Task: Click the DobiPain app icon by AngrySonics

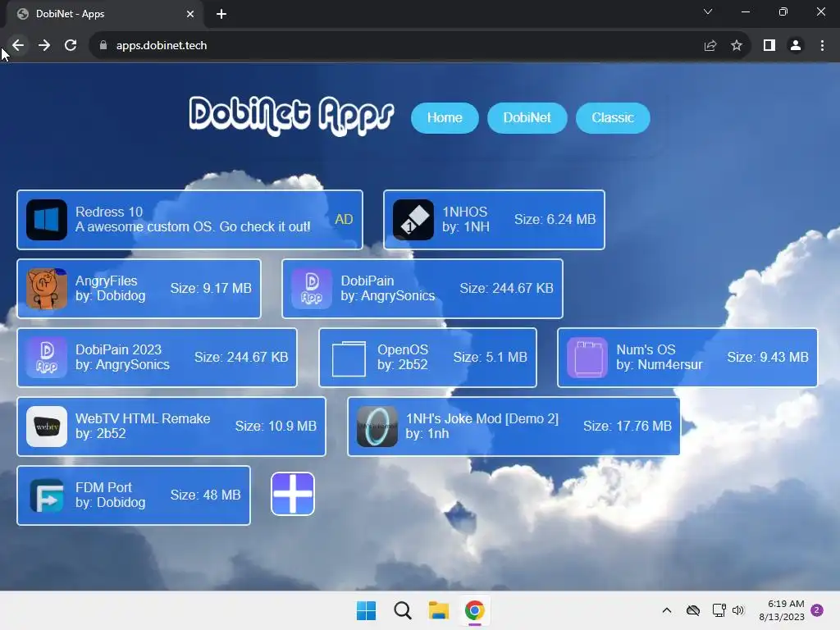Action: (x=312, y=289)
